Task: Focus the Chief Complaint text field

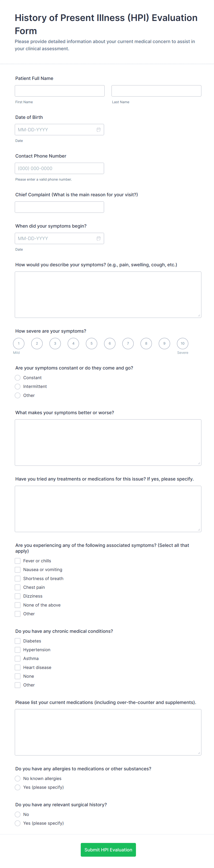Action: 59,207
